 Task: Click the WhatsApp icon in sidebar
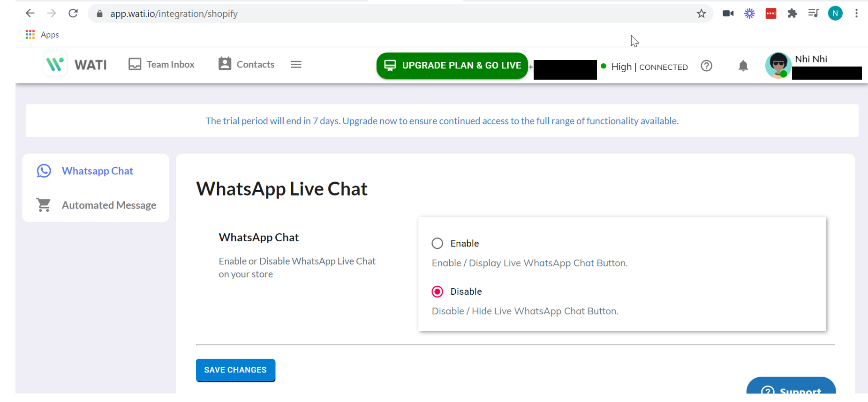44,171
